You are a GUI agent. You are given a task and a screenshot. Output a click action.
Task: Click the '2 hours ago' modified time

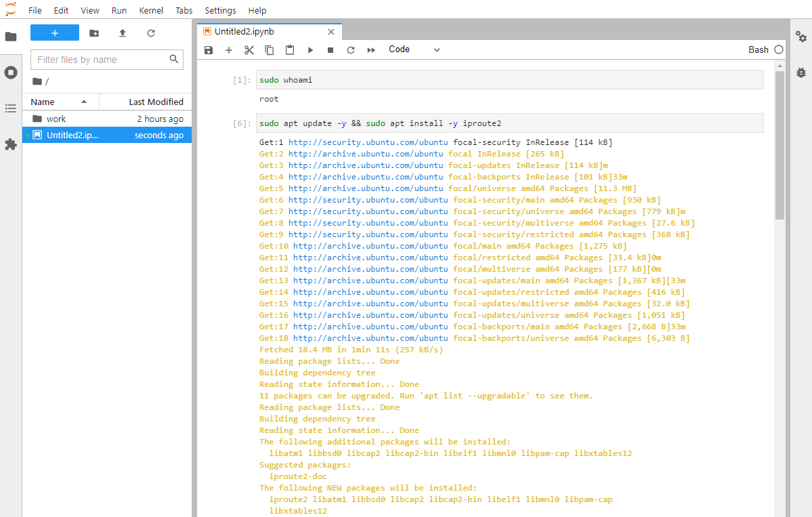[160, 119]
